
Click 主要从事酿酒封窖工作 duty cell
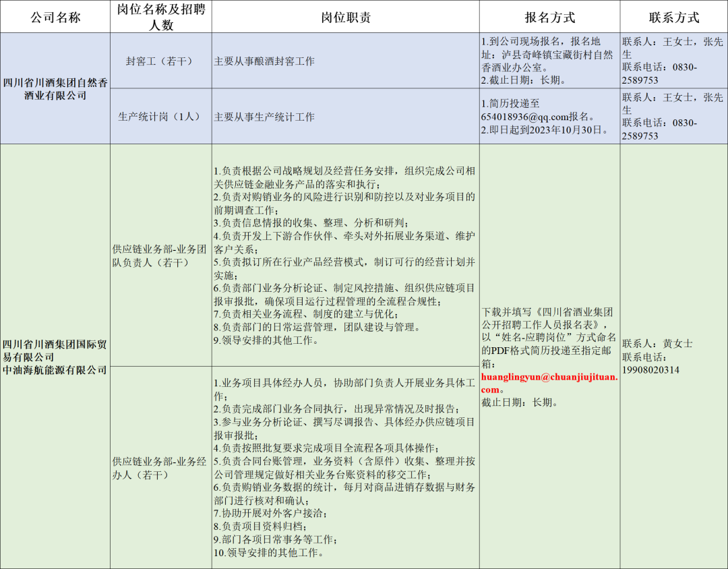point(346,61)
